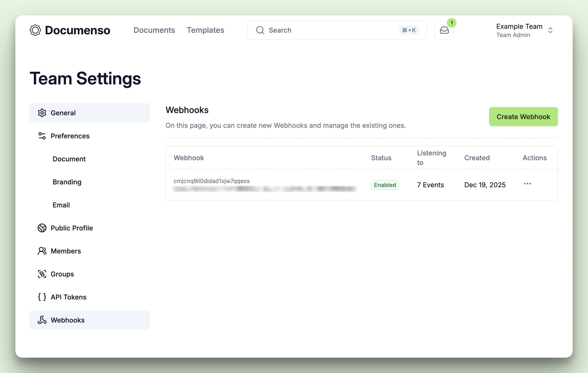Select the Webhooks icon in the sidebar
This screenshot has width=588, height=373.
click(42, 320)
